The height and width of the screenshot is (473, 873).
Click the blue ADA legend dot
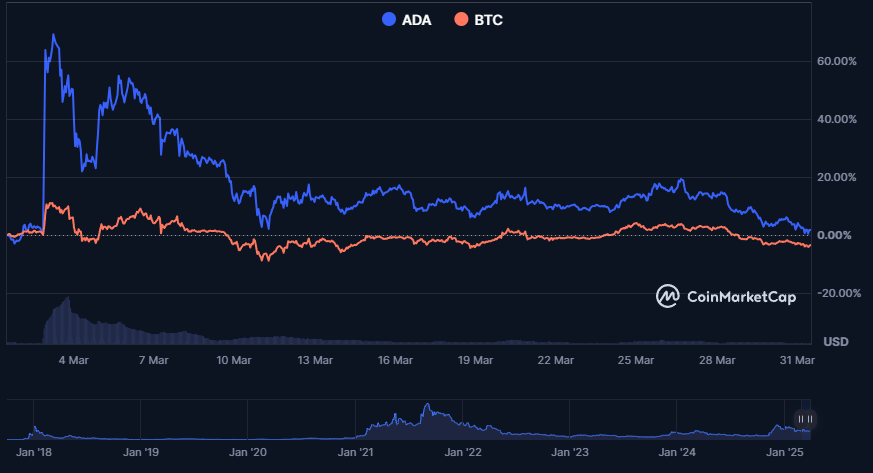tap(389, 19)
